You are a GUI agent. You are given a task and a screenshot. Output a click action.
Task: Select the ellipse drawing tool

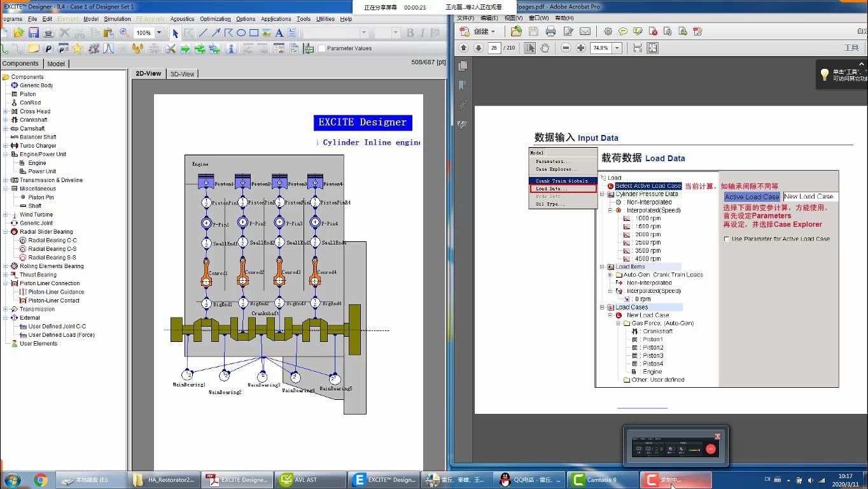coord(241,32)
